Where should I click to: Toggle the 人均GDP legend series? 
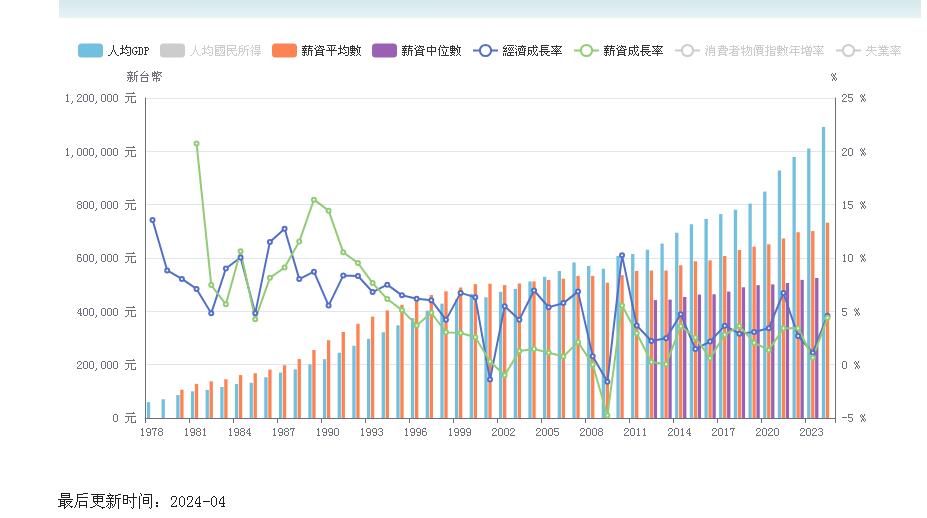click(x=114, y=51)
